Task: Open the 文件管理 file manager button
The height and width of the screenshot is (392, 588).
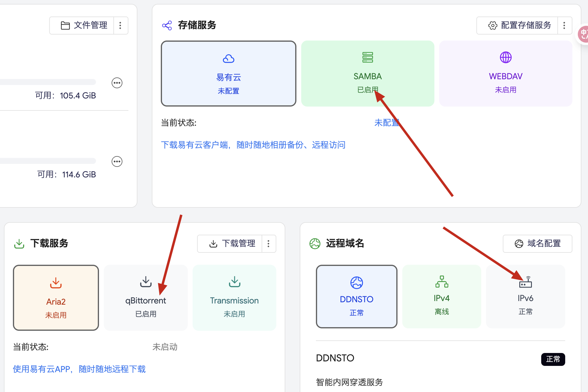Action: (x=84, y=26)
